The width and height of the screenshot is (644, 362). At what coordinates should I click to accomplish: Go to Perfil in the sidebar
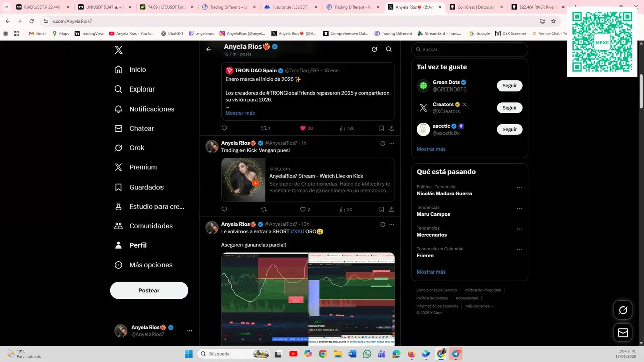130,245
